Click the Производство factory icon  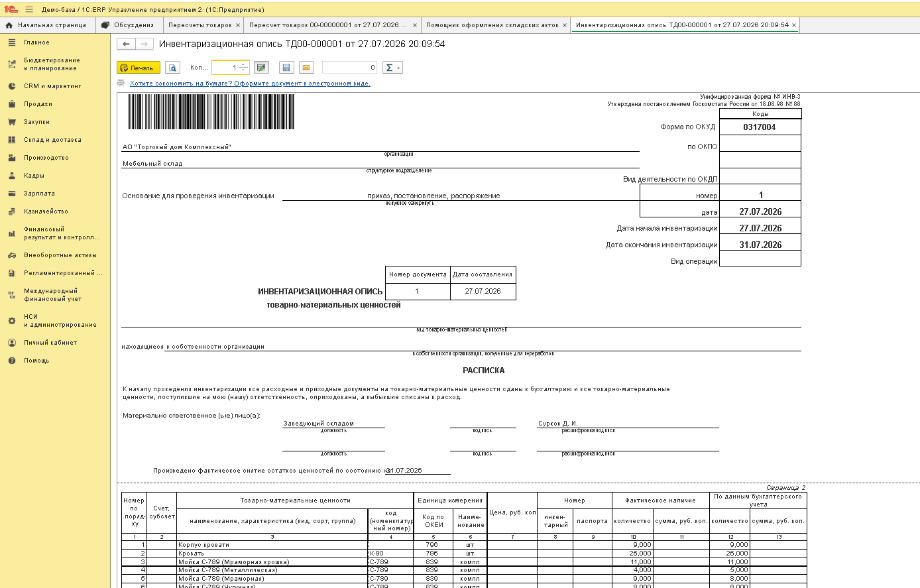(11, 158)
